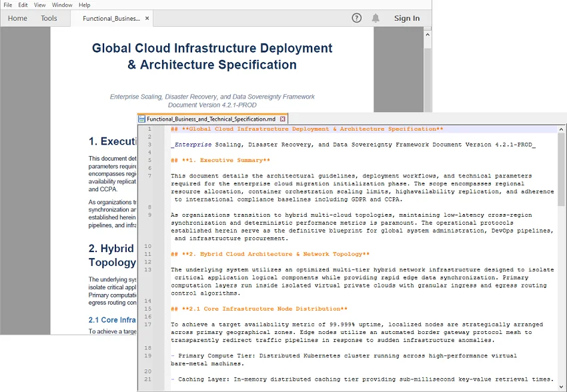Open the Edit menu in the PDF viewer

[23, 5]
